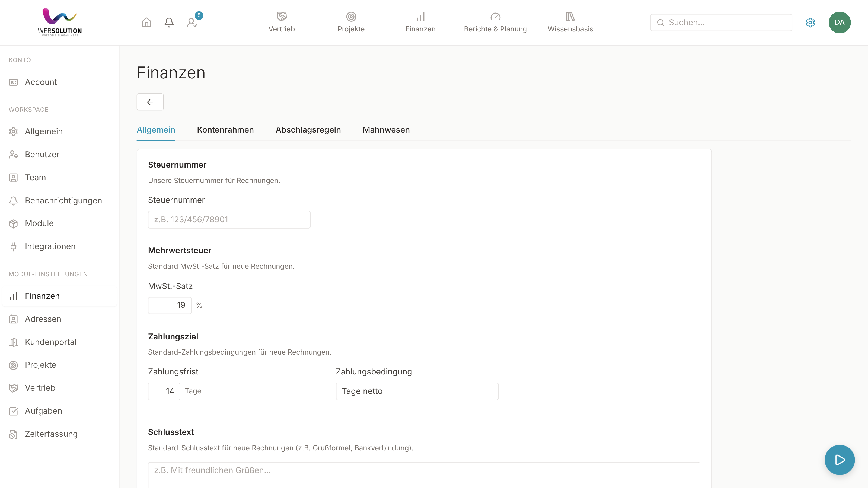Image resolution: width=868 pixels, height=488 pixels.
Task: Open Projekte module settings in sidebar
Action: tap(59, 365)
